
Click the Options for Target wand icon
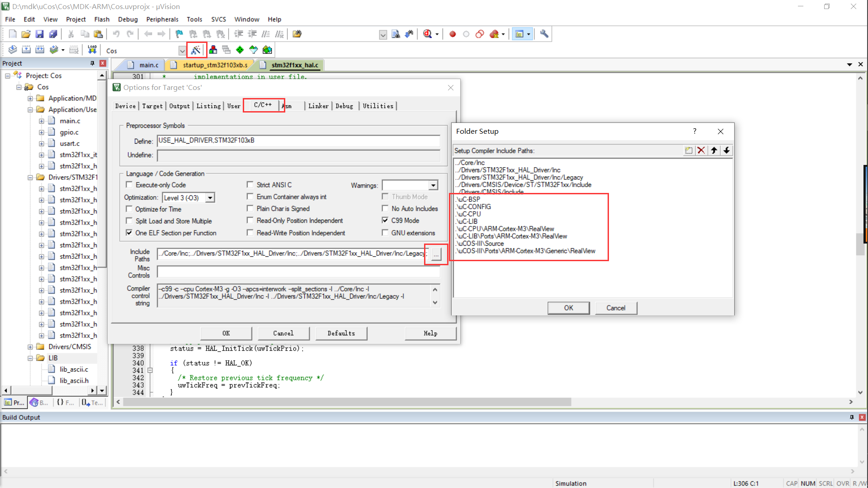click(196, 50)
